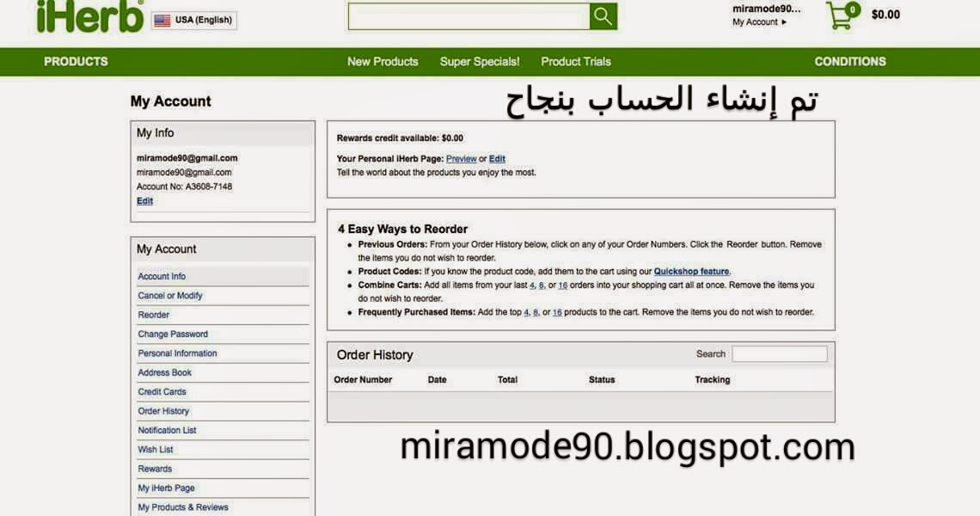
Task: Open Address Book
Action: [165, 372]
